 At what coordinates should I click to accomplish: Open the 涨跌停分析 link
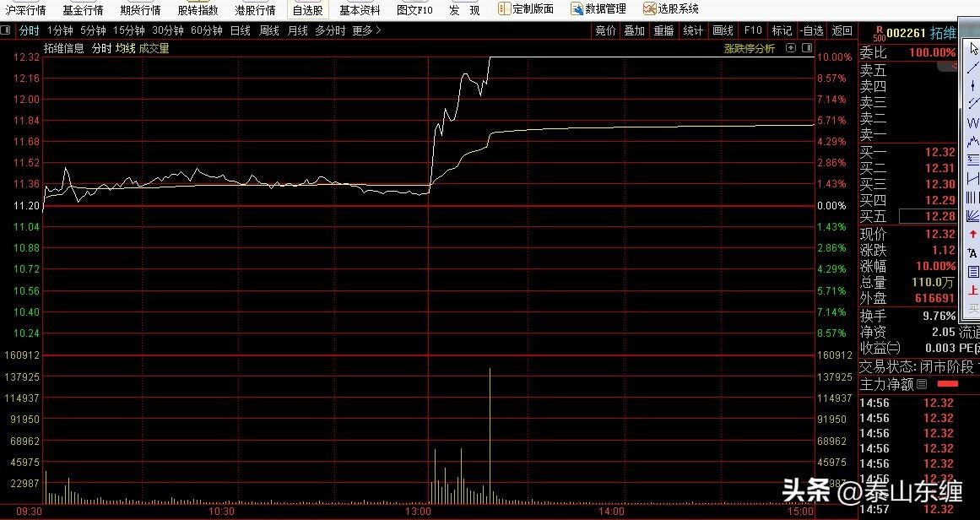tap(749, 48)
